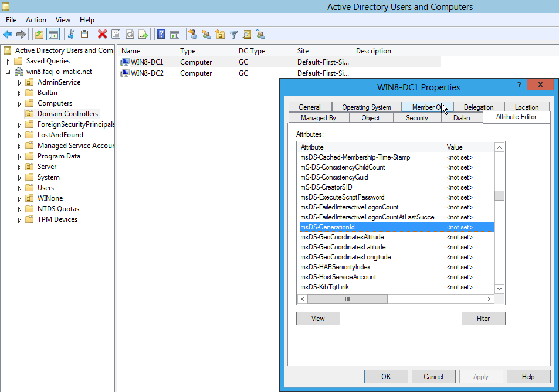Open the Help menu

[87, 20]
